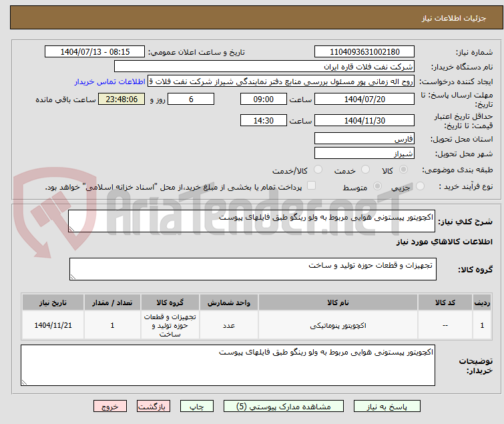The image size is (504, 424).
Task: Click the remaining days field showing 6
Action: tap(191, 99)
